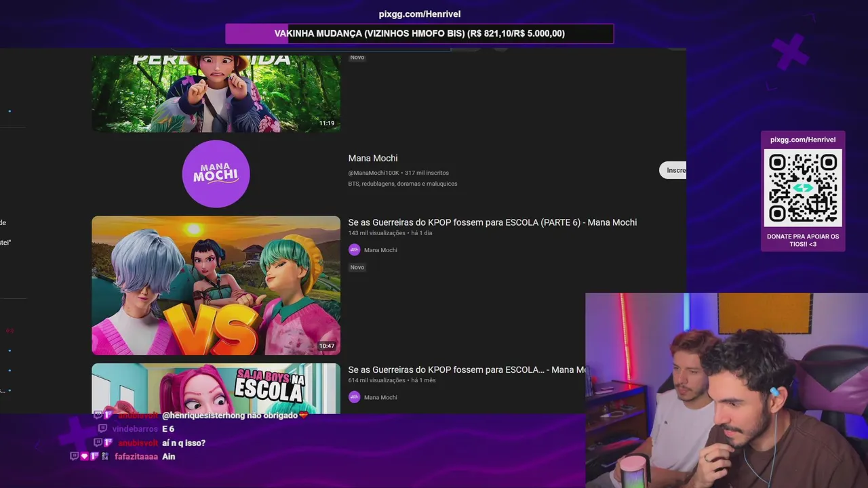Click the pixgg.com/Henrivel text at the top
This screenshot has height=488, width=868.
pos(420,14)
